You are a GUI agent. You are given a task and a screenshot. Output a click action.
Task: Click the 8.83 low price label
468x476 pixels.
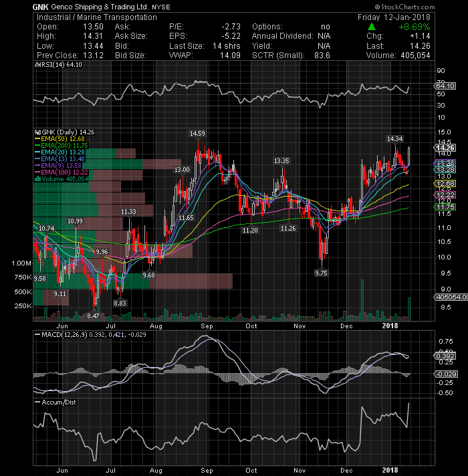(120, 303)
